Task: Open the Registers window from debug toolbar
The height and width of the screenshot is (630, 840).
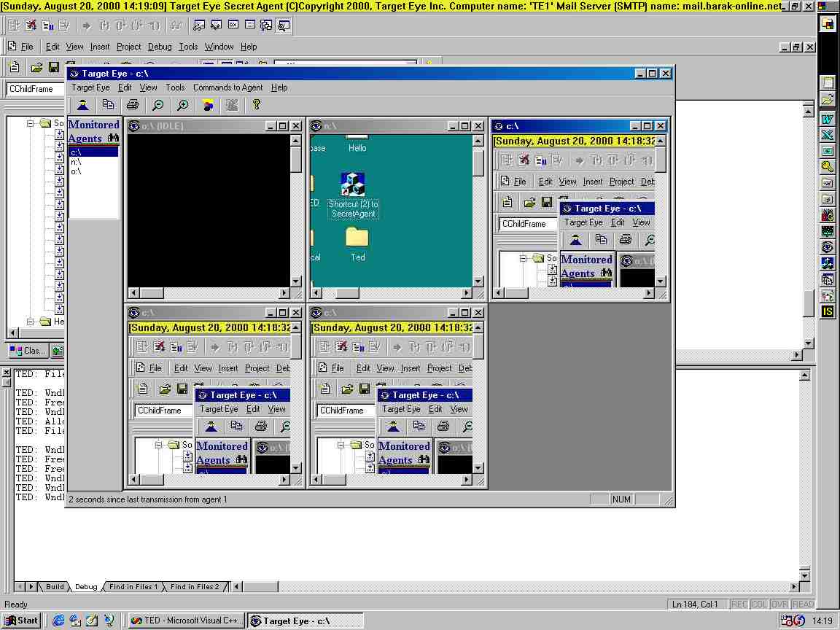Action: pos(233,26)
